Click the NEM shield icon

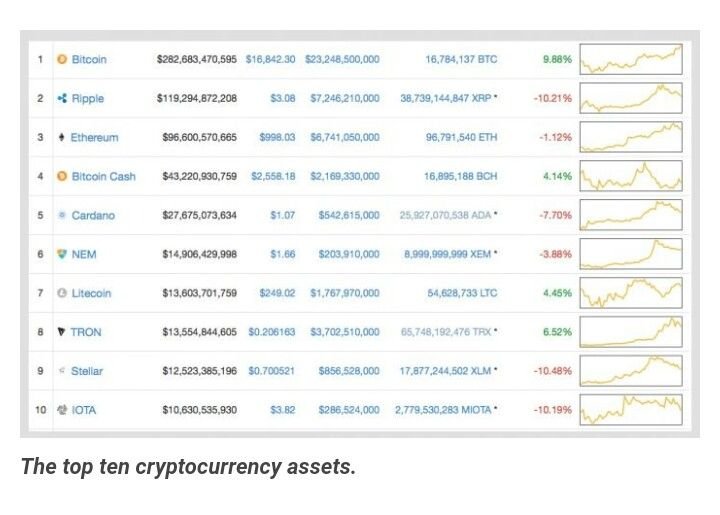click(62, 254)
